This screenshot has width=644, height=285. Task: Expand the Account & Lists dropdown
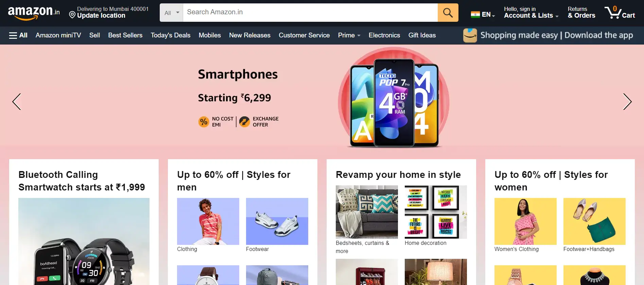point(531,13)
